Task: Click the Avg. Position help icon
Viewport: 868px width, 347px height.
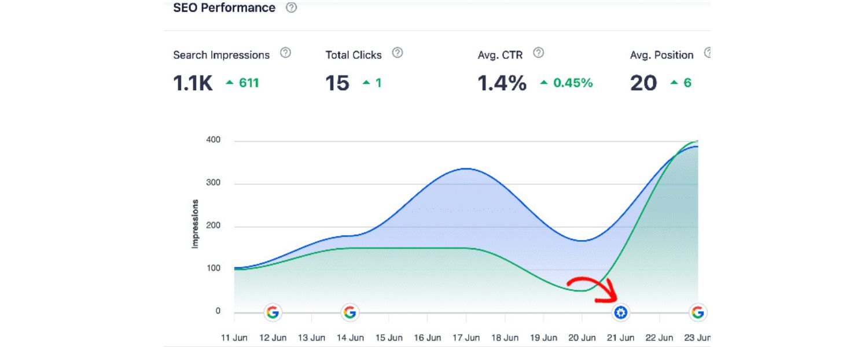Action: [x=708, y=52]
